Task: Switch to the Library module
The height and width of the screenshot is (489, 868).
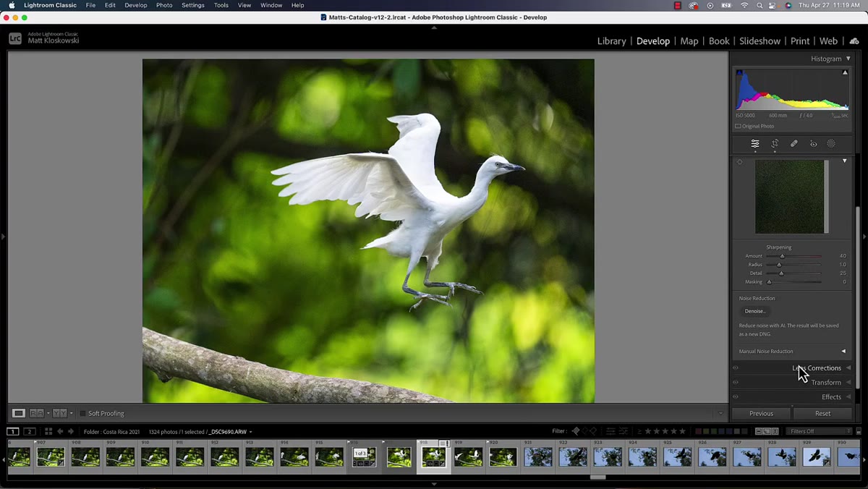Action: [x=611, y=41]
